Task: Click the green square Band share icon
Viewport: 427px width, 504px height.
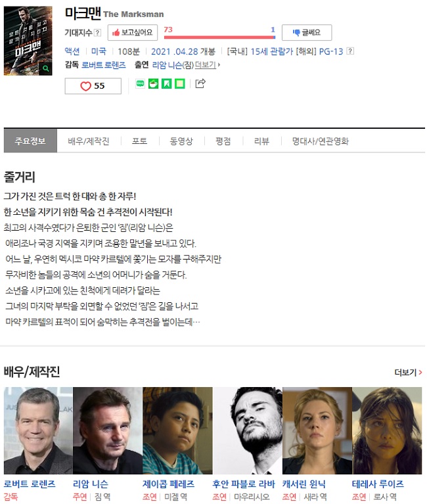Action: (x=179, y=84)
